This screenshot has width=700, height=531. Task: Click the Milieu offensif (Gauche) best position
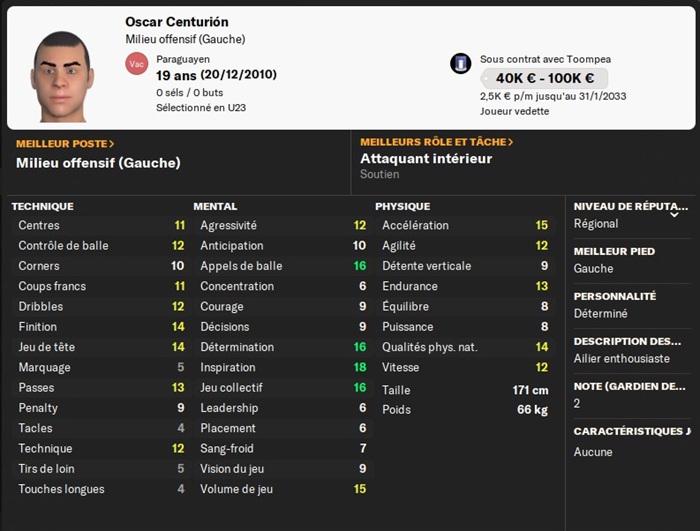point(98,163)
